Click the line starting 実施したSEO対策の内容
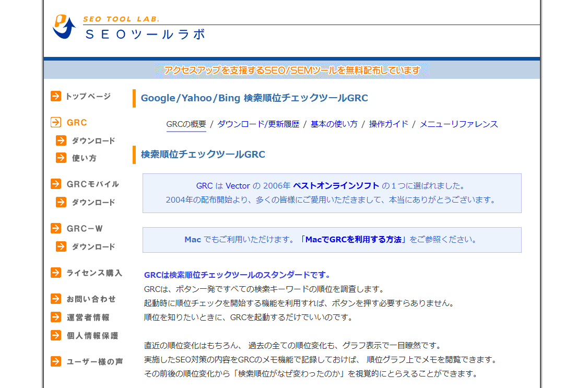This screenshot has width=588, height=388. (x=321, y=359)
